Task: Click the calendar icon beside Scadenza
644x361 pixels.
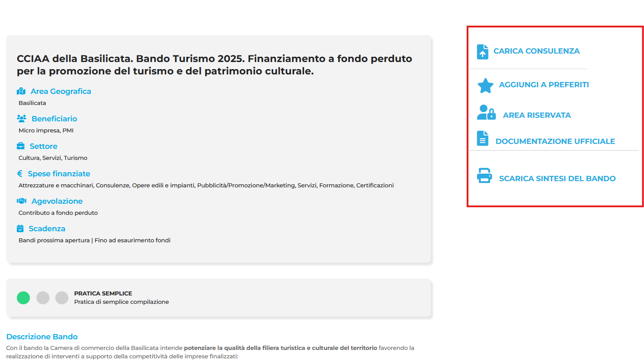Action: [20, 229]
